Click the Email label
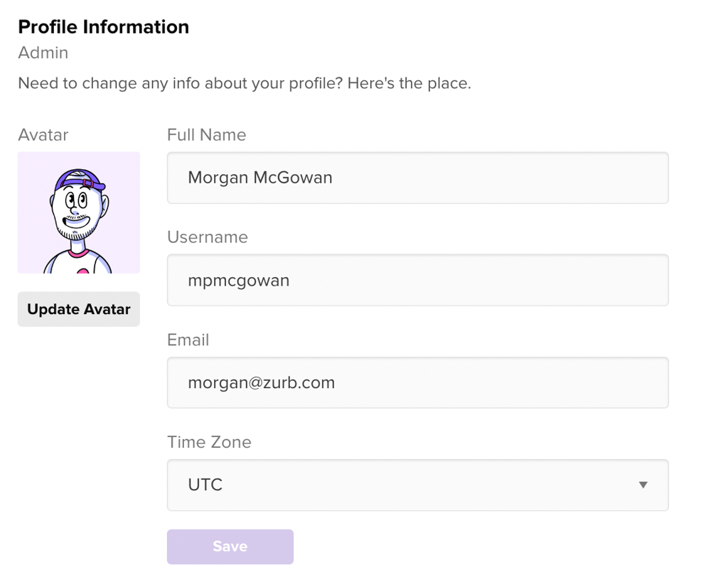The height and width of the screenshot is (582, 728). 188,340
